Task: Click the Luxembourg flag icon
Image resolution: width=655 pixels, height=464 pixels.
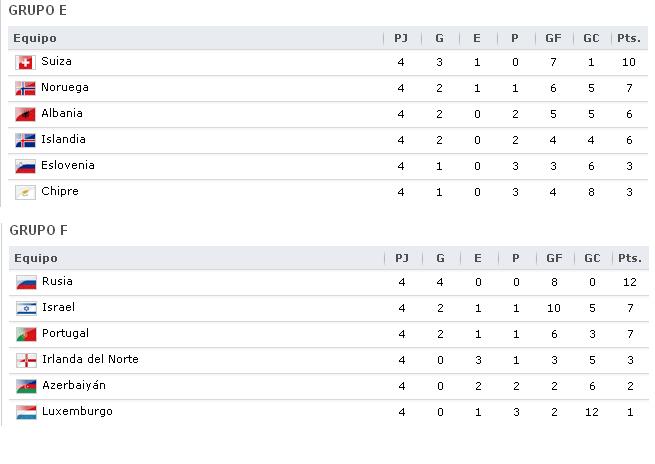Action: [26, 412]
